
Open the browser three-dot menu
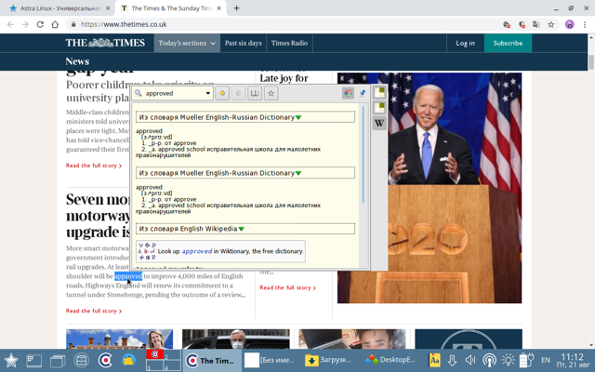[x=584, y=24]
